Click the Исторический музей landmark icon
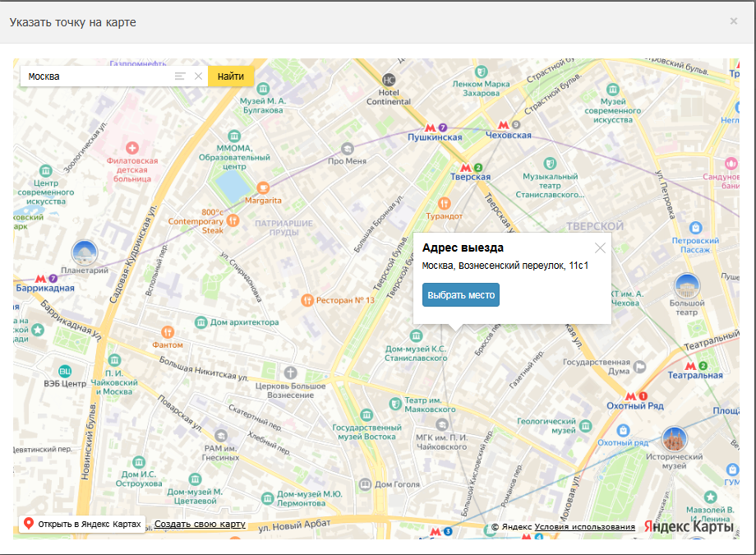Image resolution: width=756 pixels, height=555 pixels. click(x=675, y=439)
